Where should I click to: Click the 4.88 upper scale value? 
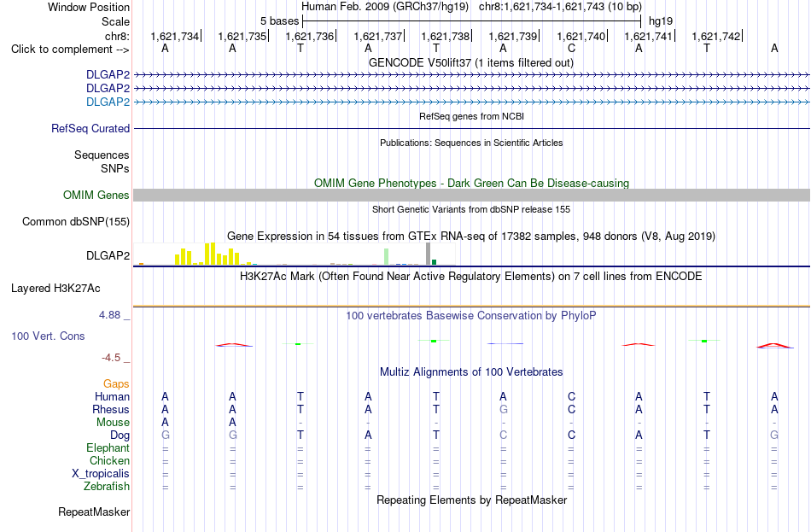click(x=109, y=314)
